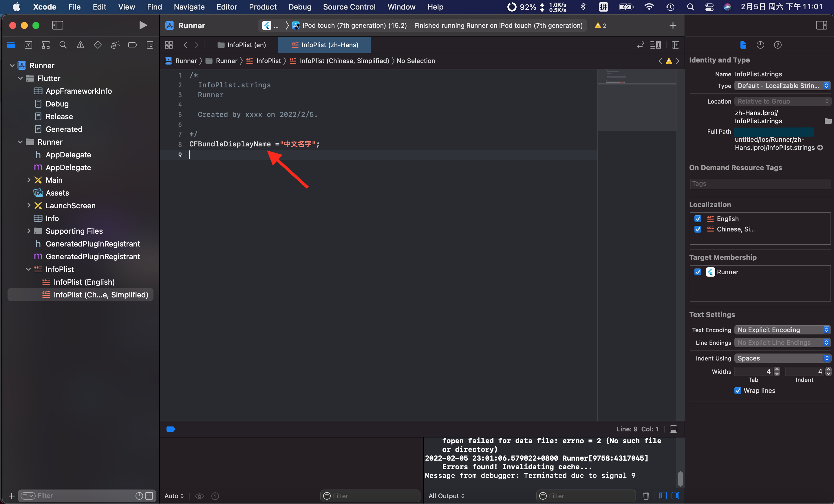Open the Breakpoint navigator icon

click(132, 45)
